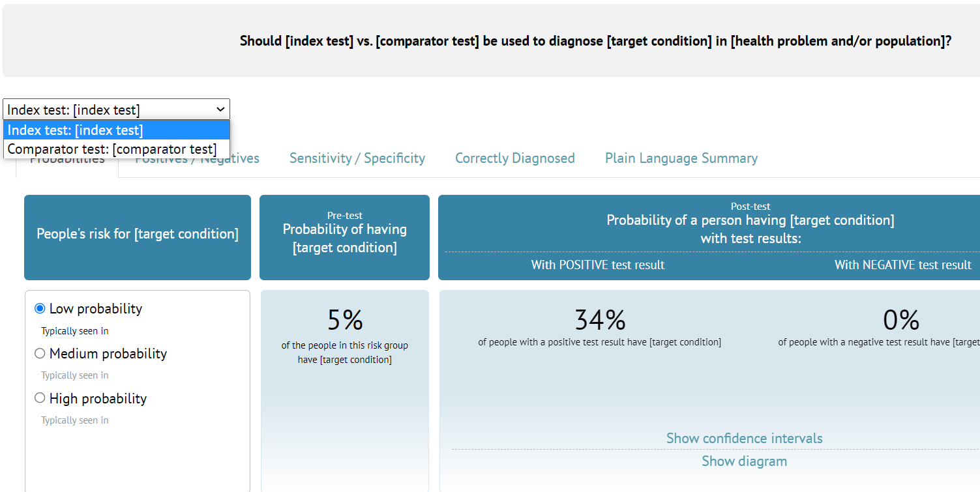The image size is (980, 492).
Task: Show confidence intervals for test results
Action: [744, 438]
